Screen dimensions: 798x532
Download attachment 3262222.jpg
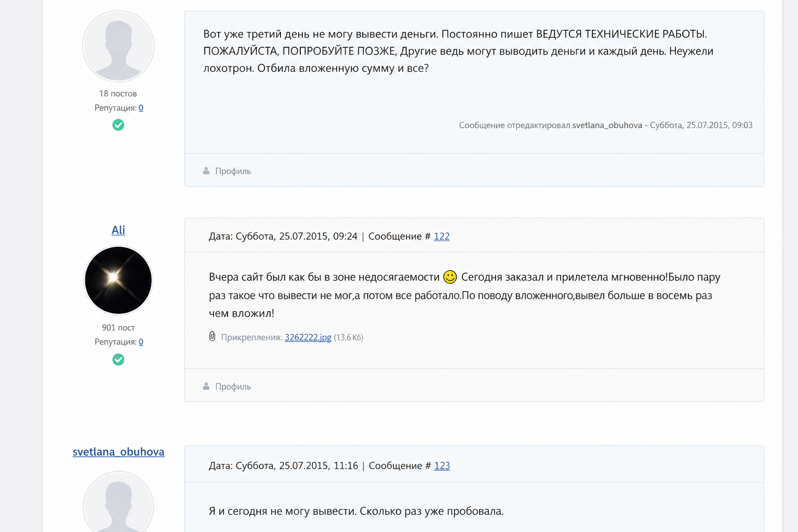click(308, 338)
